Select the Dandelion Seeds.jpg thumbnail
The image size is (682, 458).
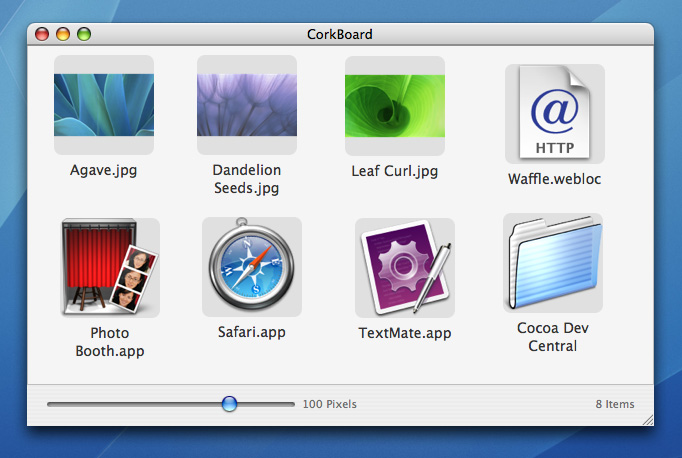click(247, 105)
